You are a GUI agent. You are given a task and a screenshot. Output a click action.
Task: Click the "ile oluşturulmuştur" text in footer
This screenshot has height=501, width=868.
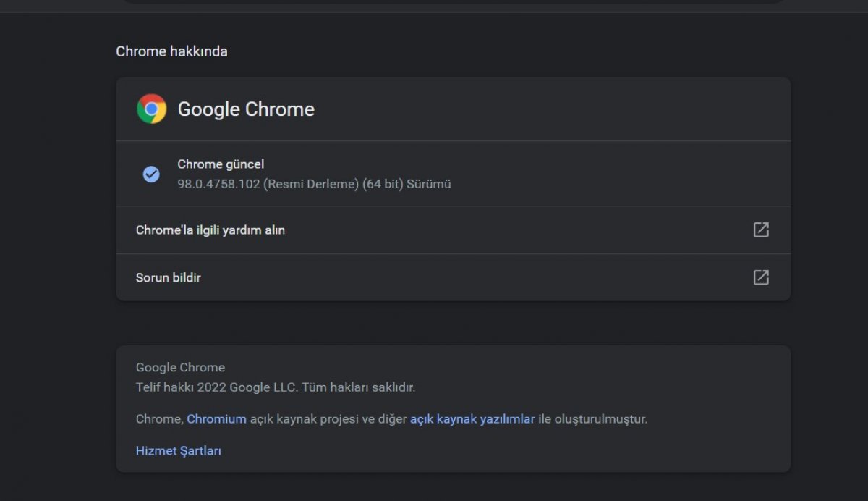click(592, 419)
